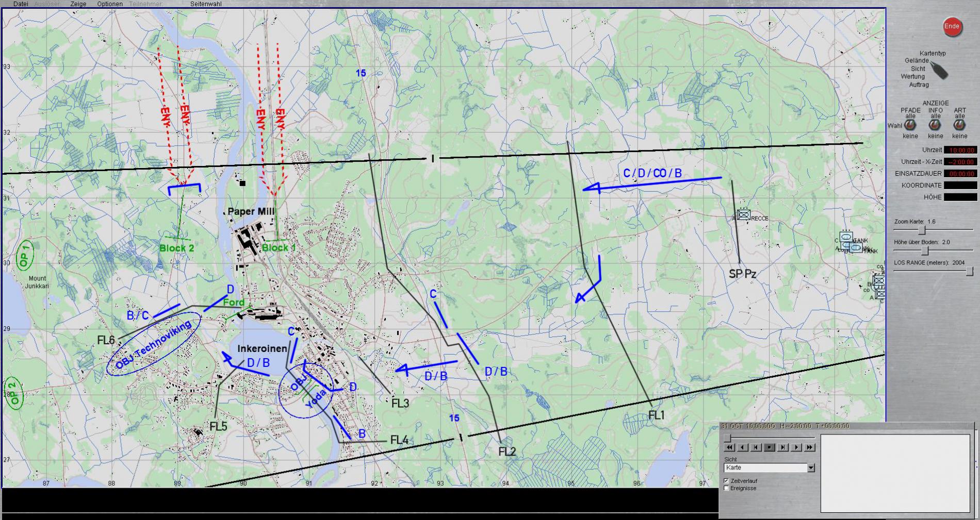Screen dimensions: 980x520
Task: Toggle the PFADE display switch
Action: pyautogui.click(x=910, y=125)
